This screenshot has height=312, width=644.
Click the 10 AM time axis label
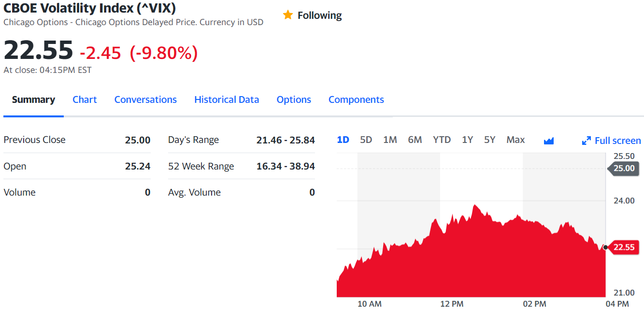(x=370, y=304)
